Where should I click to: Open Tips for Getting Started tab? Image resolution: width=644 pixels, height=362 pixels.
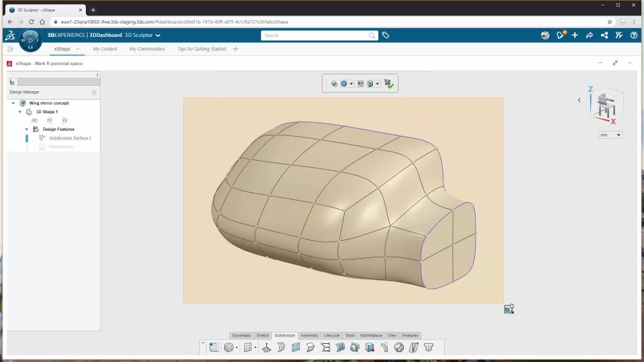201,49
